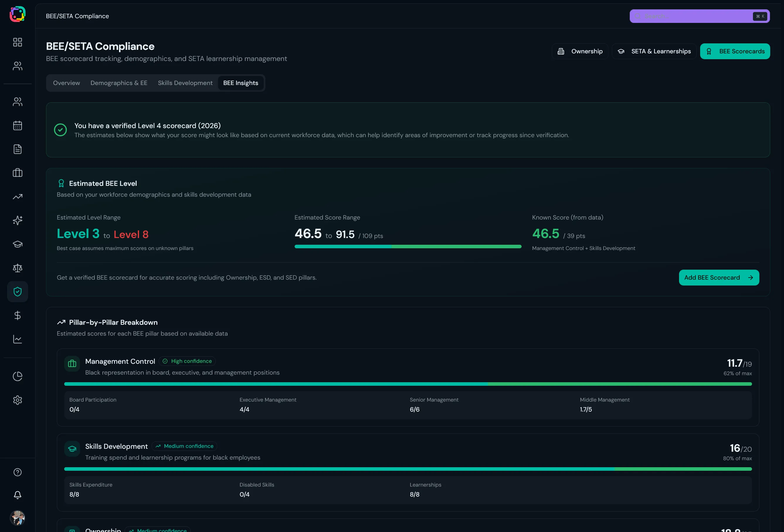Viewport: 784px width, 532px height.
Task: Open notifications bell icon
Action: pos(18,495)
